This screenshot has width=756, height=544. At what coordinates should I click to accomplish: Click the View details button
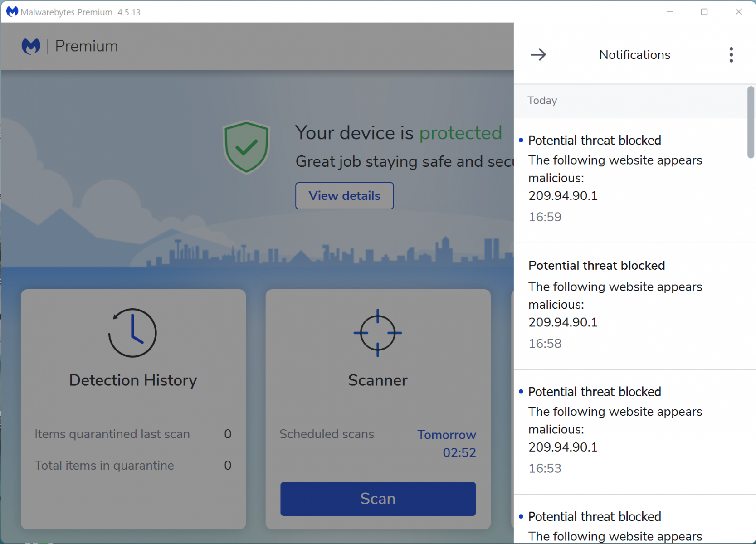point(345,196)
